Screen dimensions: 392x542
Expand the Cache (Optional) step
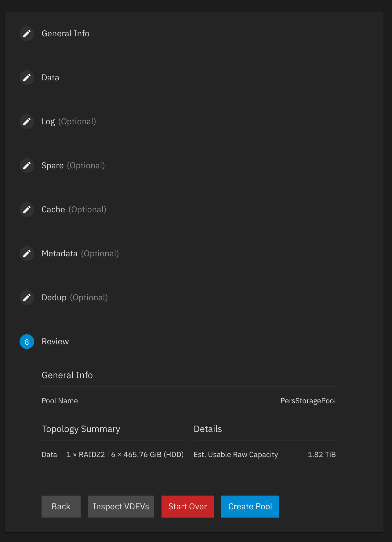[74, 210]
